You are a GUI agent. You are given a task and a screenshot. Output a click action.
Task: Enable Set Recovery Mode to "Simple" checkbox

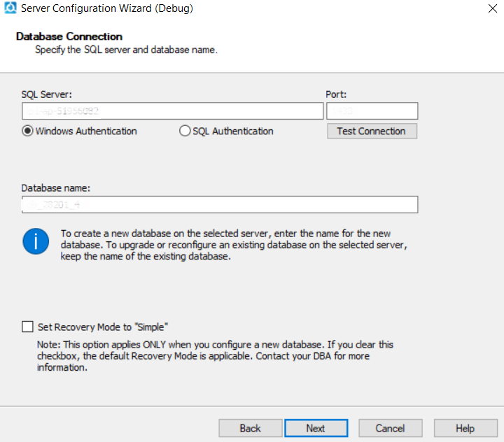(28, 327)
